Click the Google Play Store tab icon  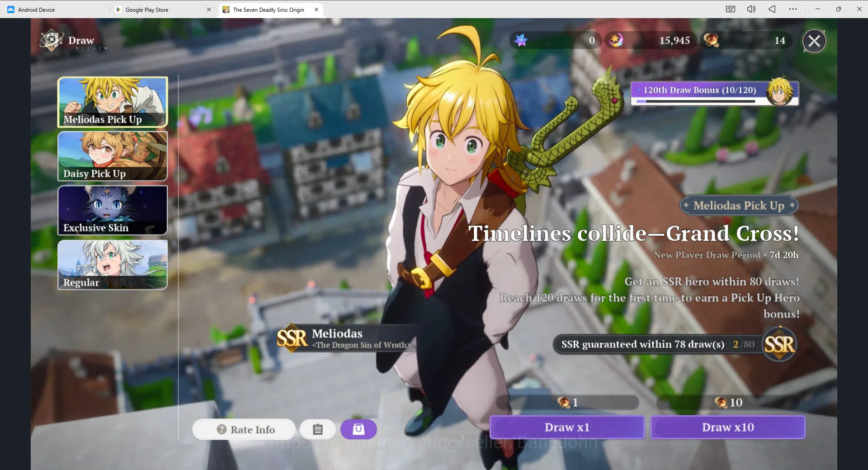click(118, 9)
